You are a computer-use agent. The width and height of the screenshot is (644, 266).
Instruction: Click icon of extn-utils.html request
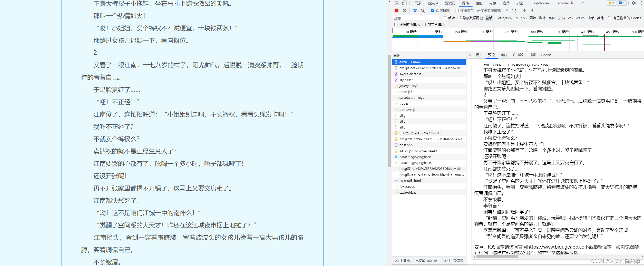(x=396, y=181)
